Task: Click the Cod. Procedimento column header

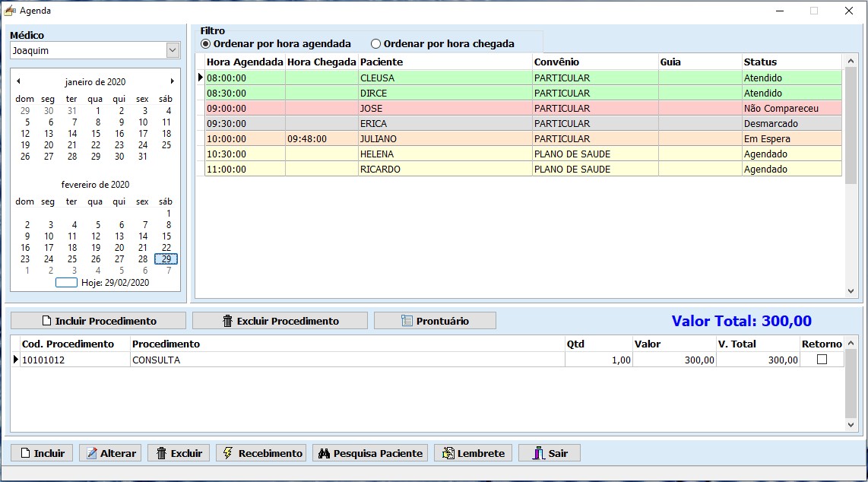Action: pyautogui.click(x=74, y=344)
